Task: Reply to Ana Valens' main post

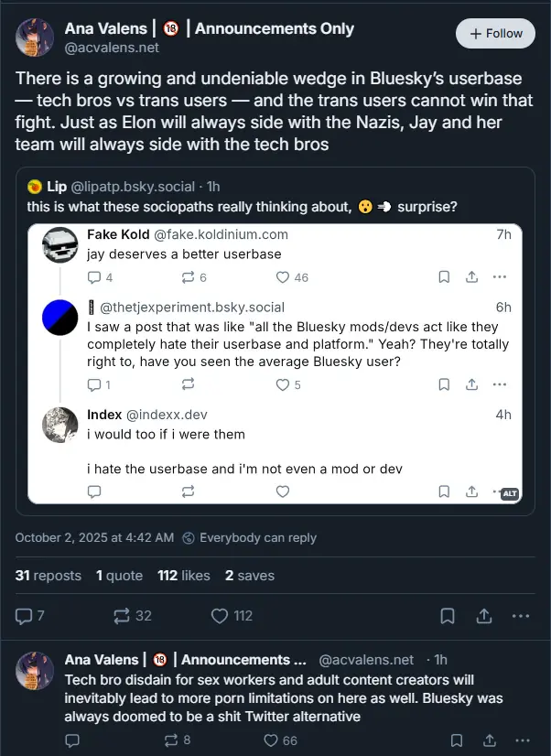Action: pyautogui.click(x=24, y=616)
